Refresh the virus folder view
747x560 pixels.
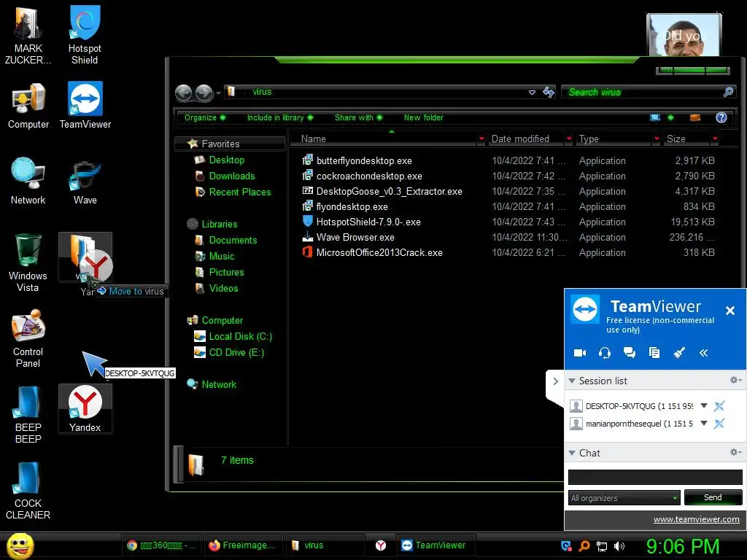tap(549, 92)
